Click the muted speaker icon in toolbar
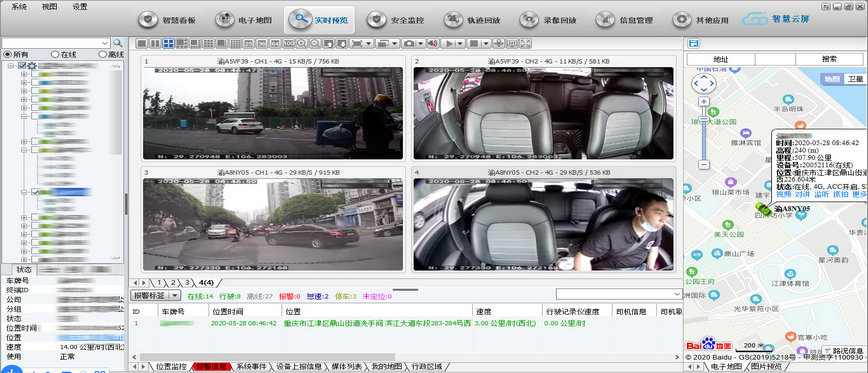This screenshot has width=868, height=373. (432, 43)
